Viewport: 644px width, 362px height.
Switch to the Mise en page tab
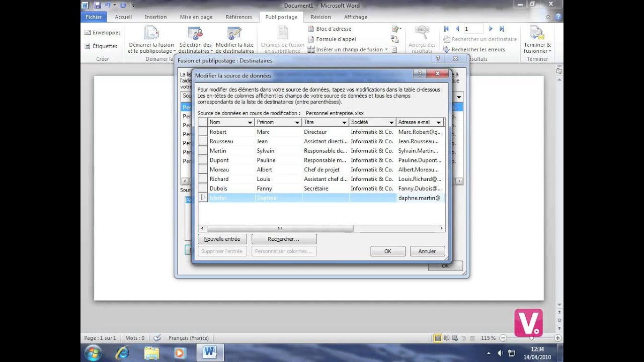coord(196,17)
